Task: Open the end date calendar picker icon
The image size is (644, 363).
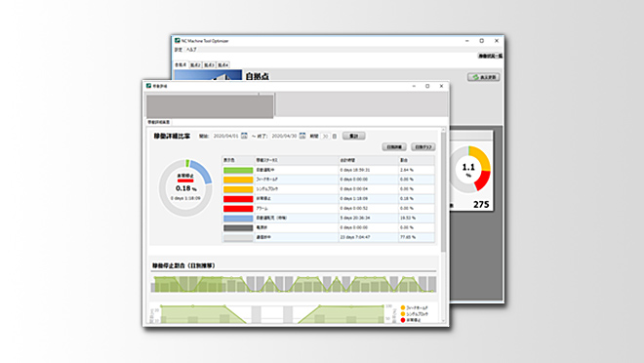Action: pyautogui.click(x=302, y=136)
